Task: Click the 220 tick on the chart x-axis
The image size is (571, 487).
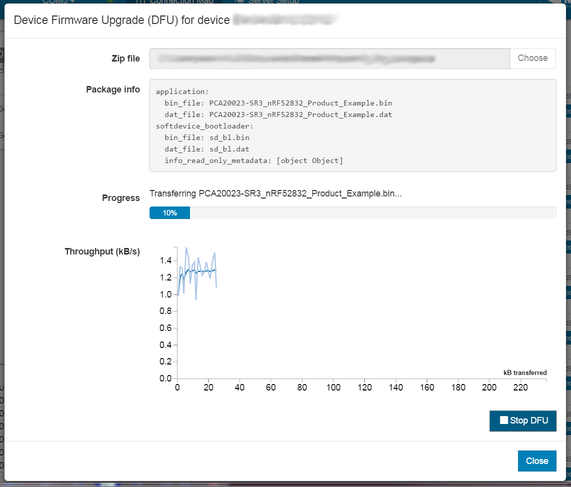Action: tap(520, 388)
